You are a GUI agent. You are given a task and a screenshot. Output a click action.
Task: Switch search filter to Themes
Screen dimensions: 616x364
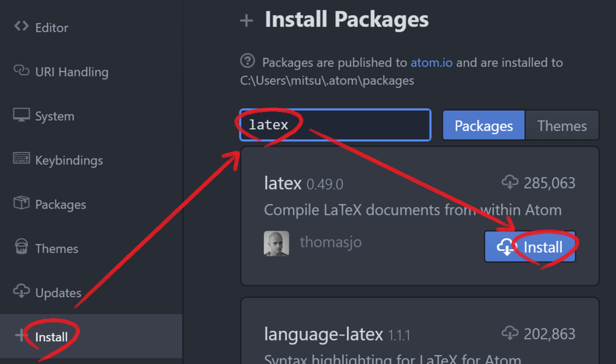pyautogui.click(x=562, y=126)
